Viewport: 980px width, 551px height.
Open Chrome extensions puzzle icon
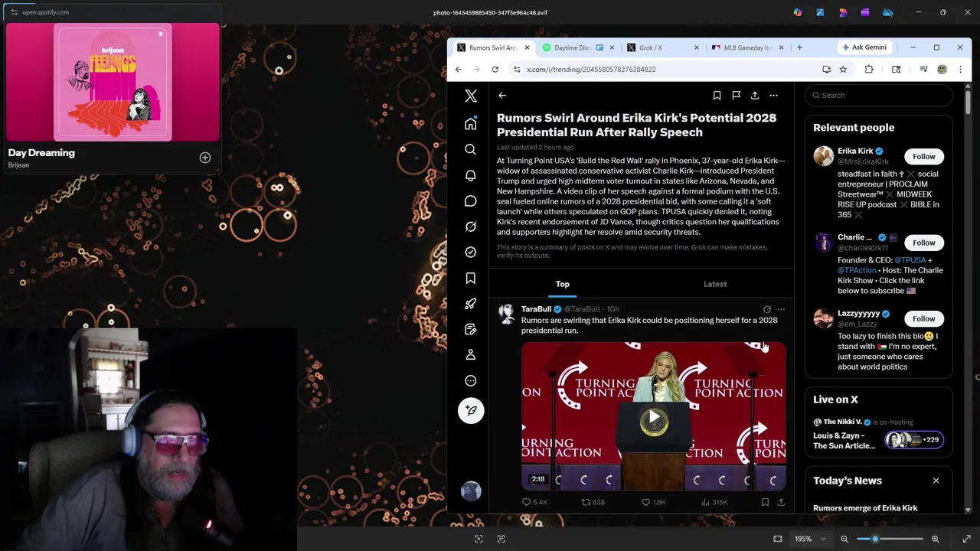click(x=869, y=70)
